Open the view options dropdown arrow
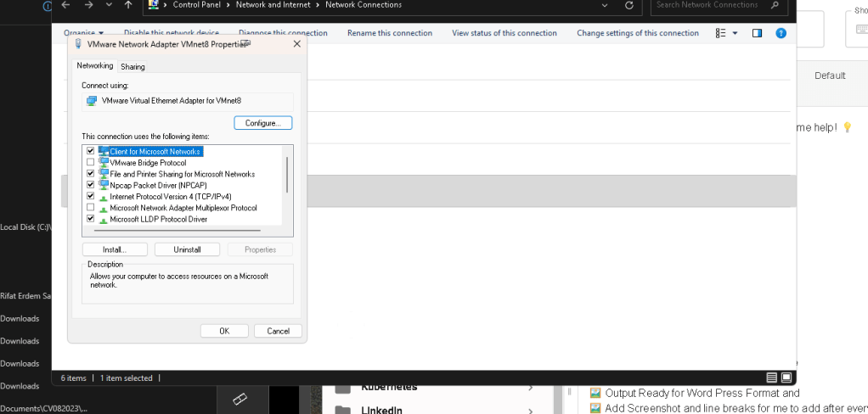 point(736,33)
